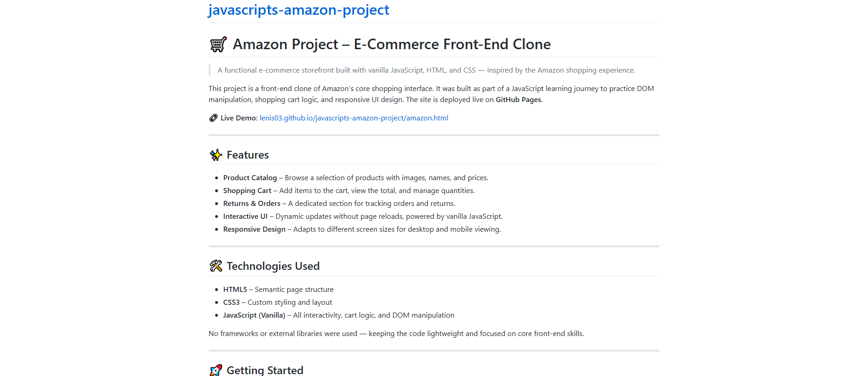The height and width of the screenshot is (376, 868).
Task: Click the Product Catalog bullet item
Action: click(356, 178)
